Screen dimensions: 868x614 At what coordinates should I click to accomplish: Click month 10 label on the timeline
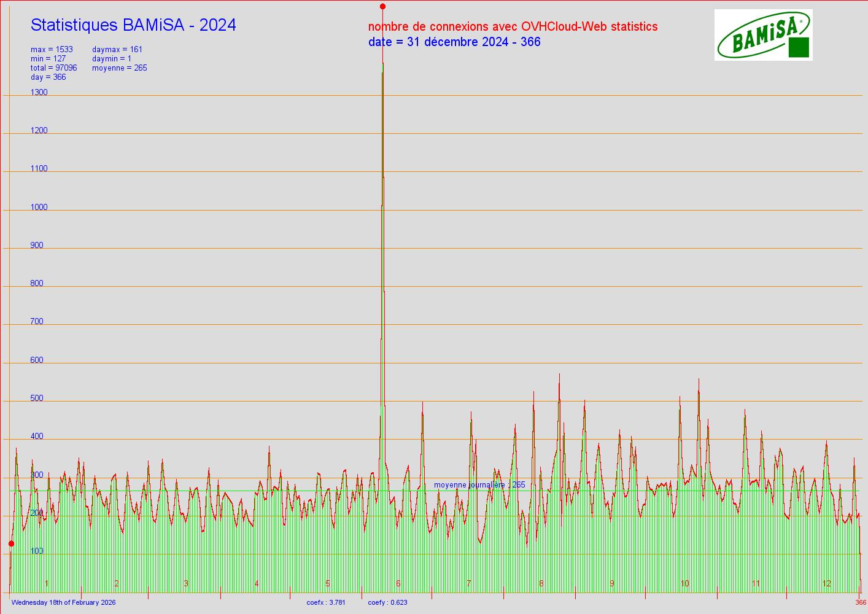coord(685,583)
